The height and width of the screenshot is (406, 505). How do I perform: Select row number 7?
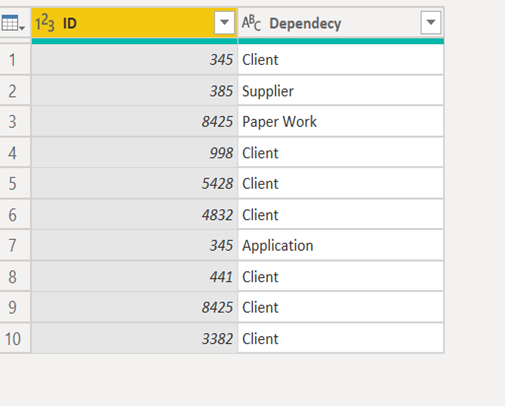pos(15,246)
